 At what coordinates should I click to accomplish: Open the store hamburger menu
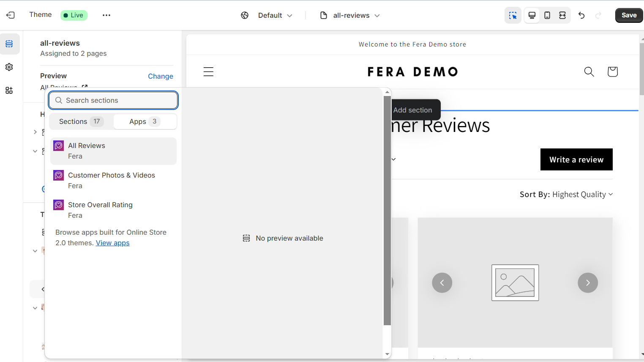tap(208, 71)
